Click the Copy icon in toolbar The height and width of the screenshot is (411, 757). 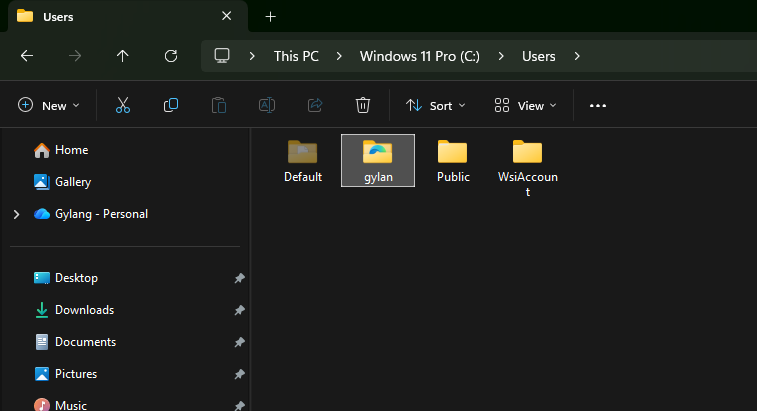(x=171, y=105)
